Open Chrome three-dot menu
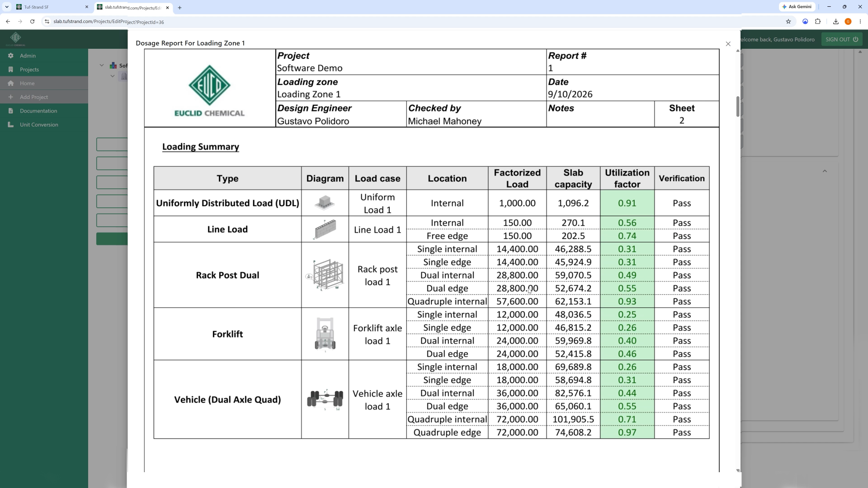 tap(860, 22)
